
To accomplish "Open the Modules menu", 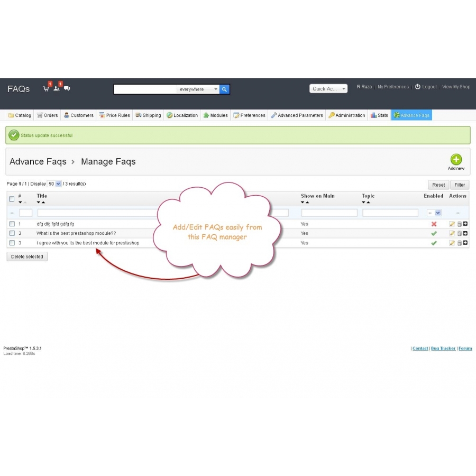I will [215, 115].
